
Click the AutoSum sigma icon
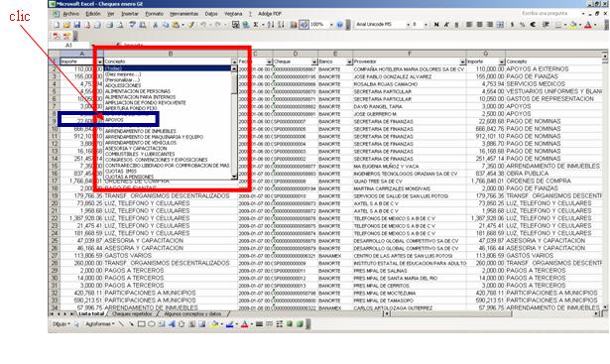pyautogui.click(x=256, y=25)
